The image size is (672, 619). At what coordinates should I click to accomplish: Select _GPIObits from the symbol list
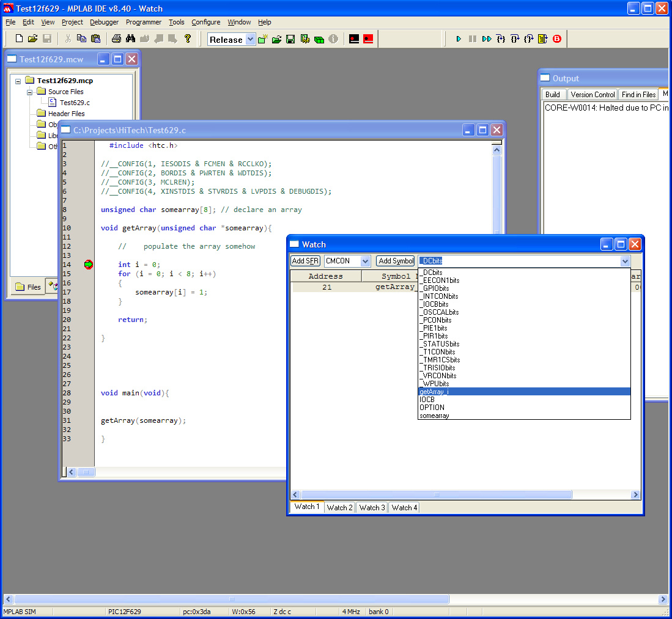click(x=524, y=288)
